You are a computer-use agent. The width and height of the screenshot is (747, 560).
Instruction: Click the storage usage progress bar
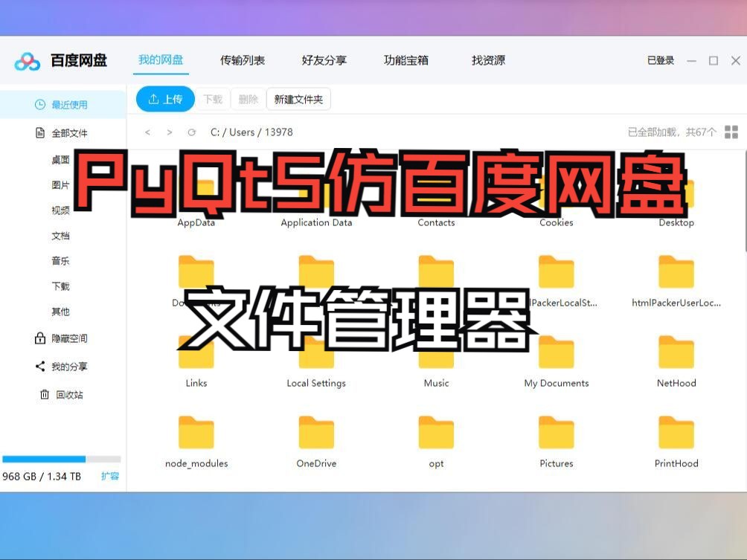62,459
